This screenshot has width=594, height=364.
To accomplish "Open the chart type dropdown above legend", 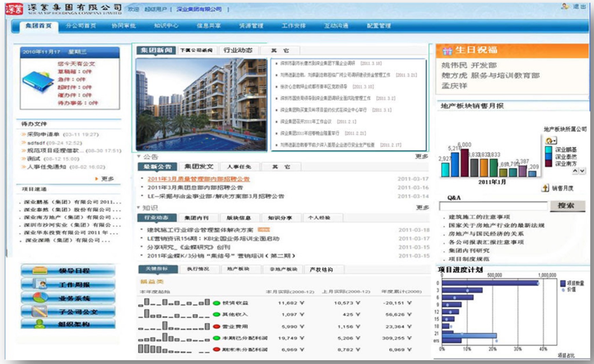I will click(x=551, y=140).
